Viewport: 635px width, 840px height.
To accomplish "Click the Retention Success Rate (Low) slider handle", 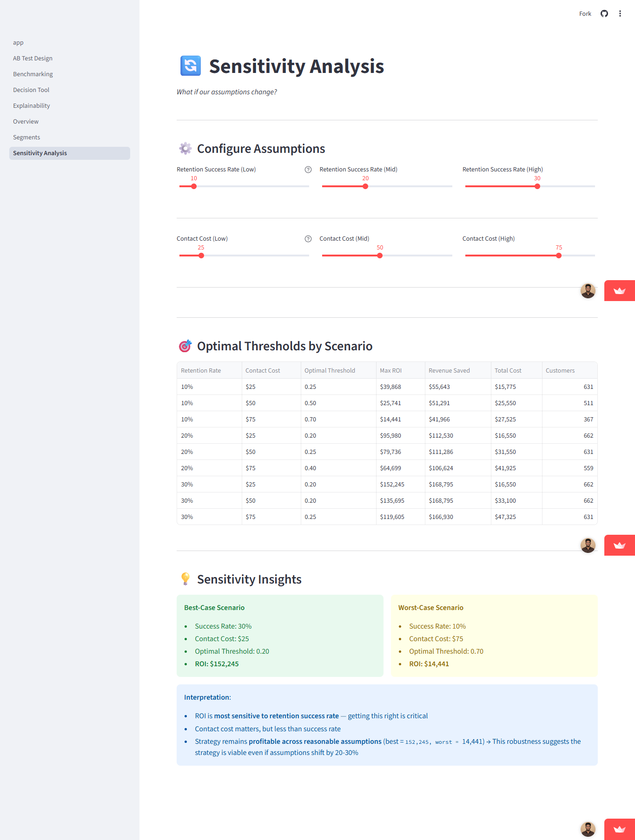I will click(194, 186).
